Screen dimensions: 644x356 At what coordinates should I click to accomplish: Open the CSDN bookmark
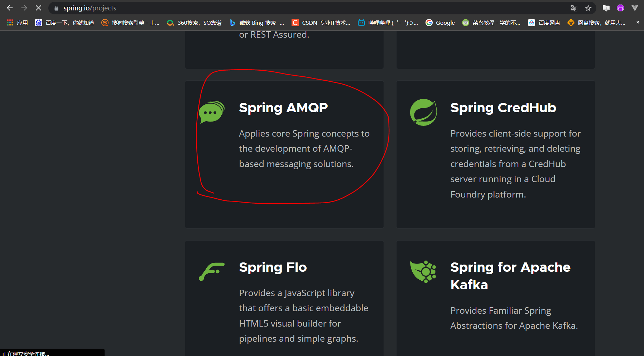[x=321, y=23]
